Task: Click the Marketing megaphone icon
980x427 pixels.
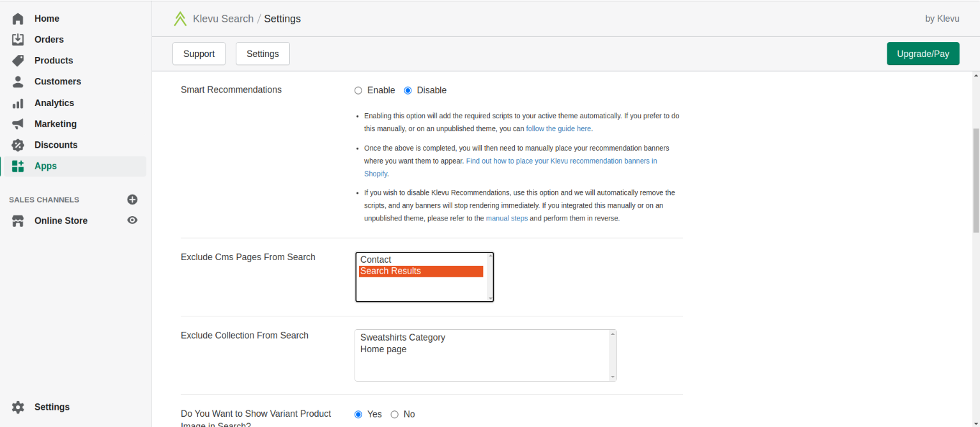Action: coord(18,124)
